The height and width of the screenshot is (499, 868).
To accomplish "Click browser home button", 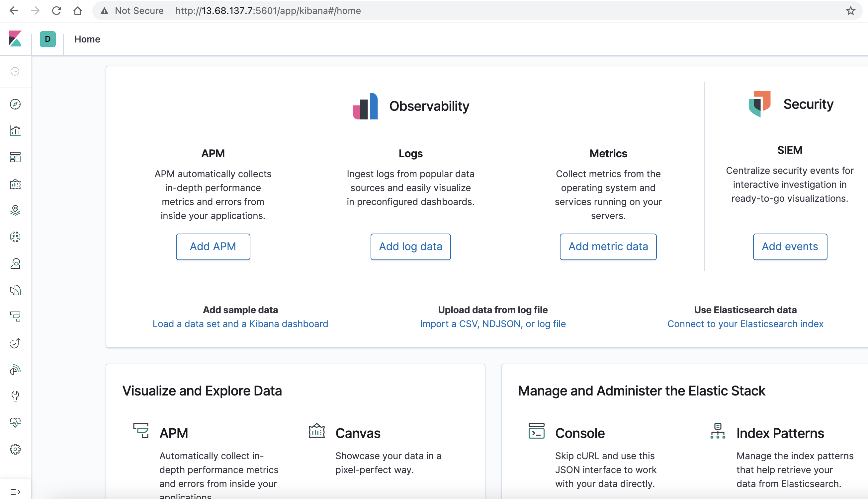I will [78, 11].
